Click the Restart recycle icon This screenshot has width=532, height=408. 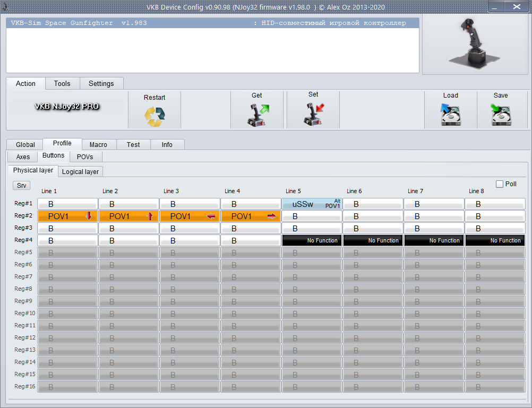tap(155, 117)
